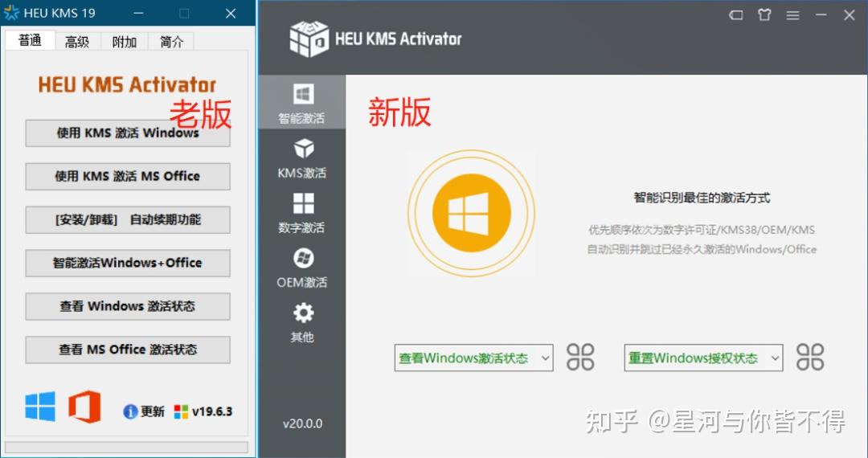Screen dimensions: 868x458
Task: Open 数字激活 digital license icon
Action: 303,203
